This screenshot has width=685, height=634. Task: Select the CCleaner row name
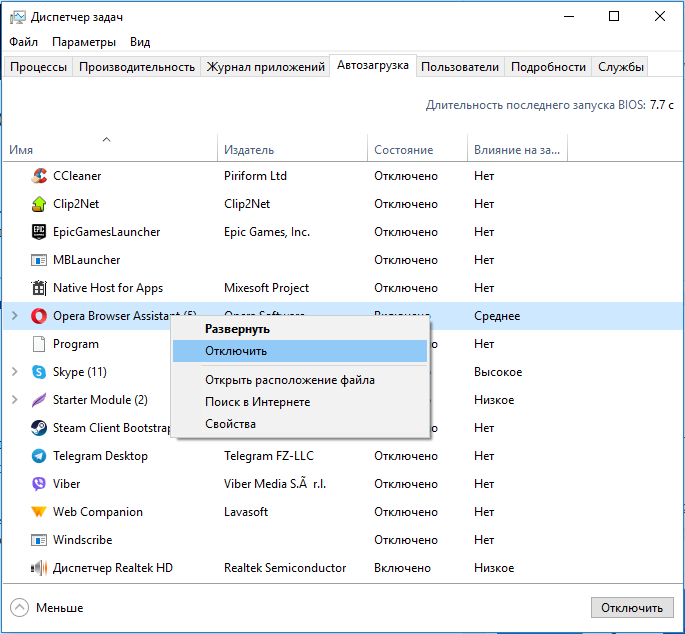point(77,176)
